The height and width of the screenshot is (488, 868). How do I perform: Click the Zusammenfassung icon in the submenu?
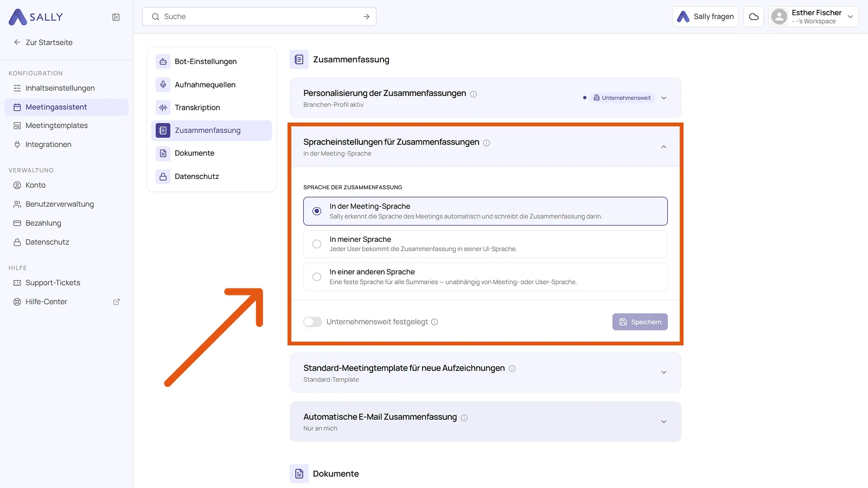click(x=163, y=131)
